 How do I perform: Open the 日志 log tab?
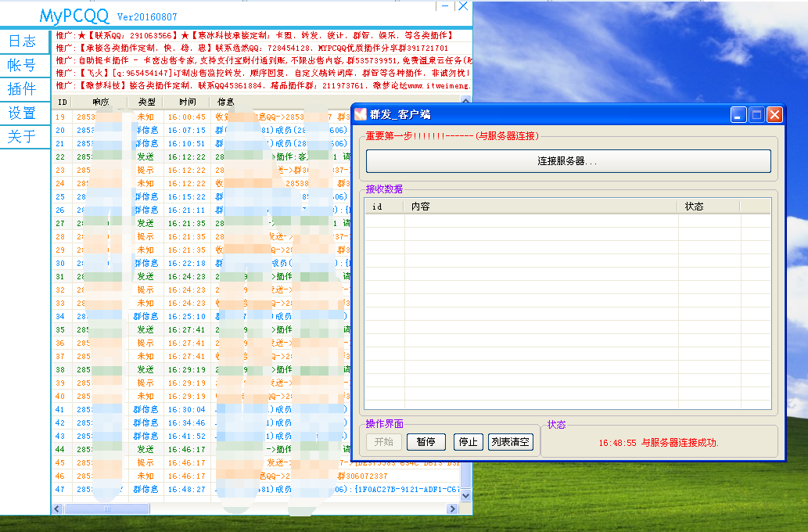[x=23, y=41]
